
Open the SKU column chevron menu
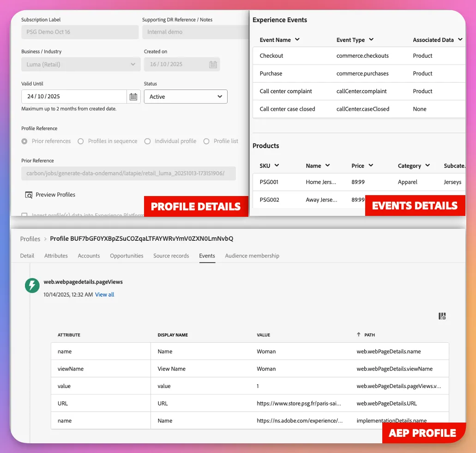tap(277, 165)
